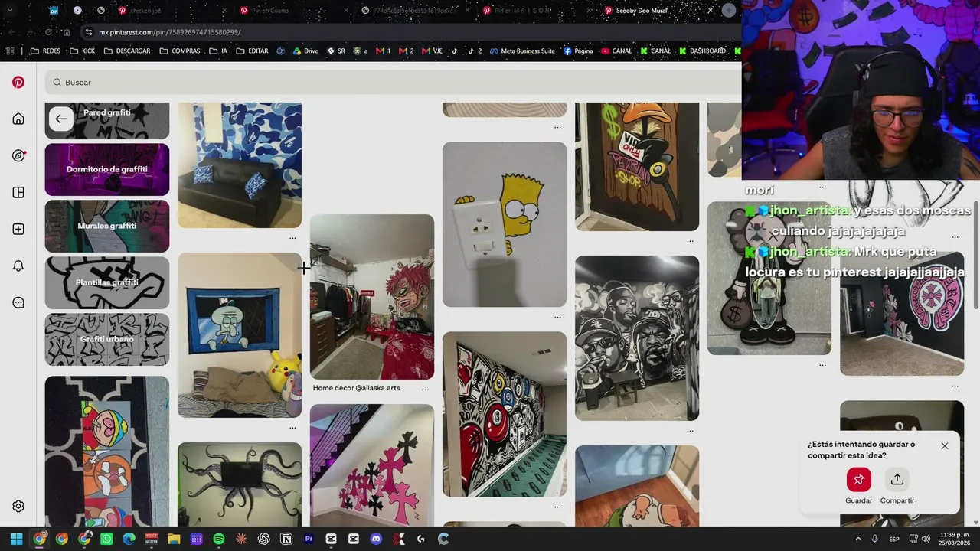Open the Pinterest logo home link

click(x=18, y=83)
